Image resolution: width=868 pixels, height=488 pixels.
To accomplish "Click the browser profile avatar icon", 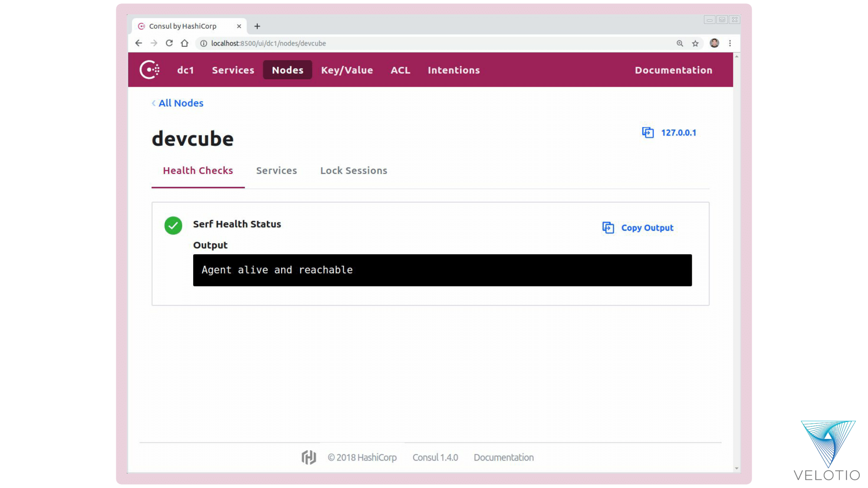I will pyautogui.click(x=713, y=43).
